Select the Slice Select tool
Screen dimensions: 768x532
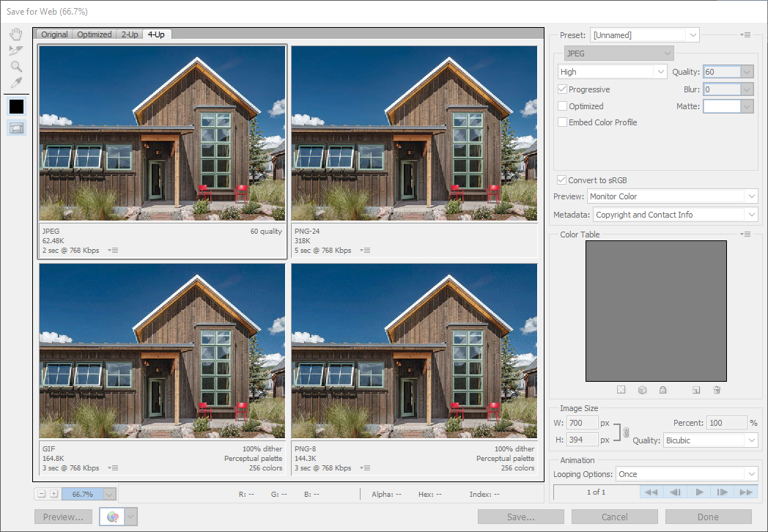point(16,51)
